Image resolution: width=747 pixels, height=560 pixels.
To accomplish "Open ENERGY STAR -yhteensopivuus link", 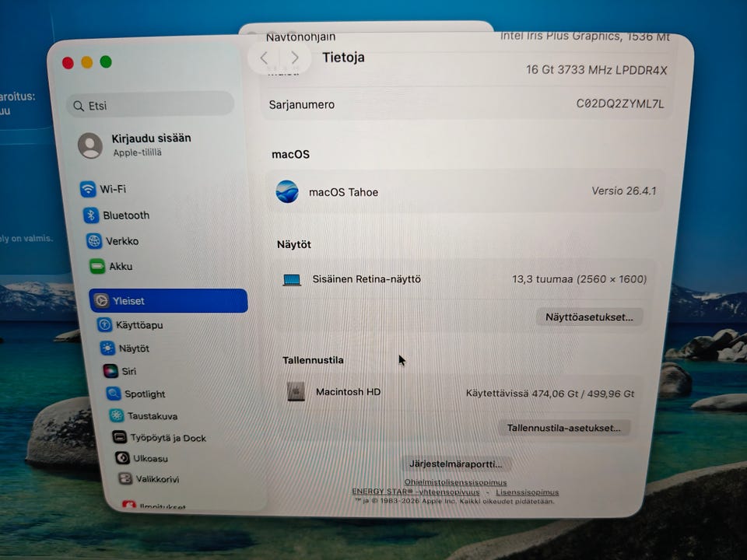I will [416, 492].
